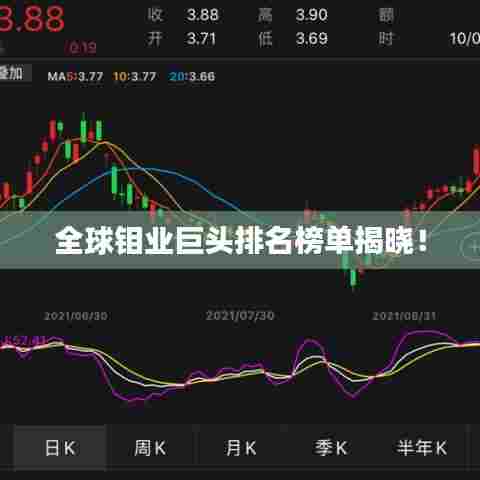
Task: Click the large red 3.88 price
Action: [32, 18]
